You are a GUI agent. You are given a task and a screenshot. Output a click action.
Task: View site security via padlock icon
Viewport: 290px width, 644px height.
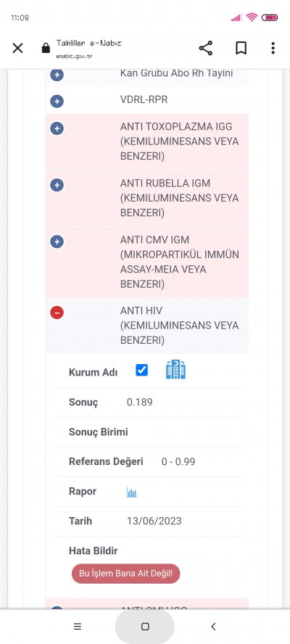pyautogui.click(x=46, y=49)
